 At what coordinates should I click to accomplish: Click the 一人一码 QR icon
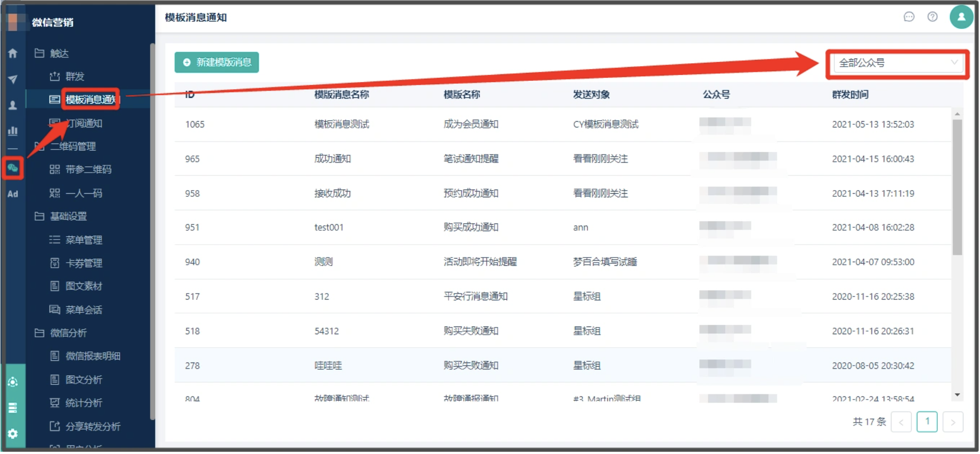click(54, 193)
